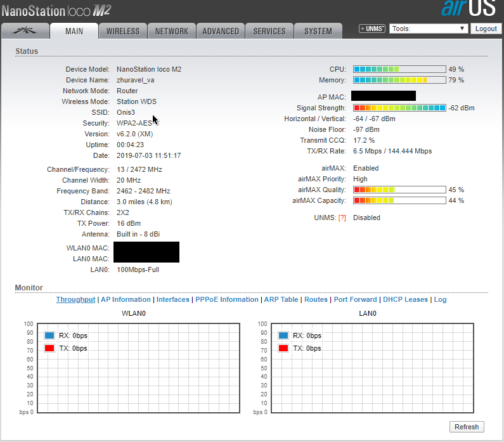Click the airMAX Quality bar

click(399, 190)
